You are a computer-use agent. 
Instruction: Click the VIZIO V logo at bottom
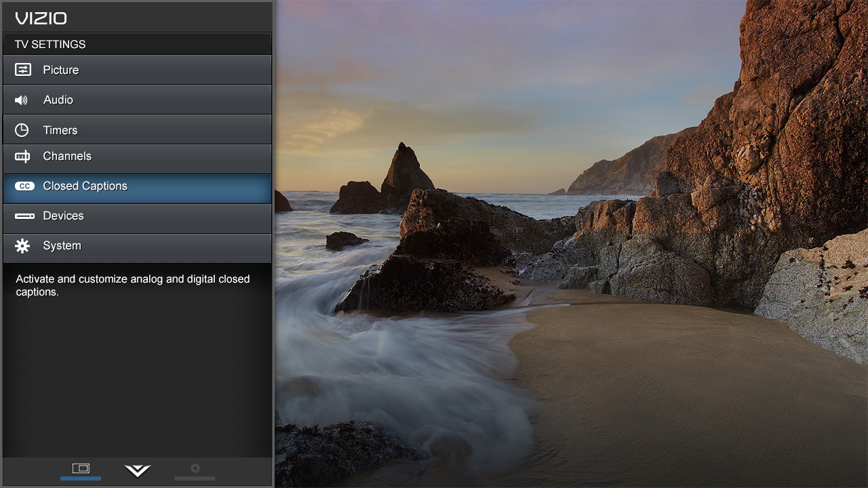click(x=138, y=470)
